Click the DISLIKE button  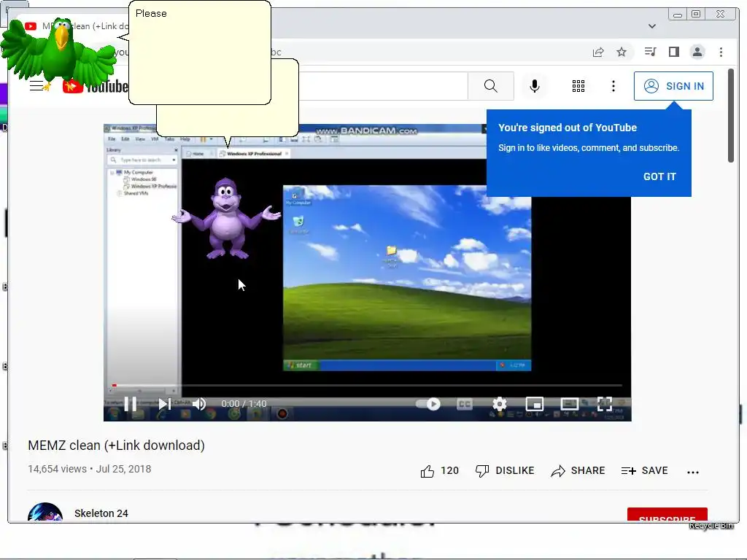pyautogui.click(x=505, y=471)
